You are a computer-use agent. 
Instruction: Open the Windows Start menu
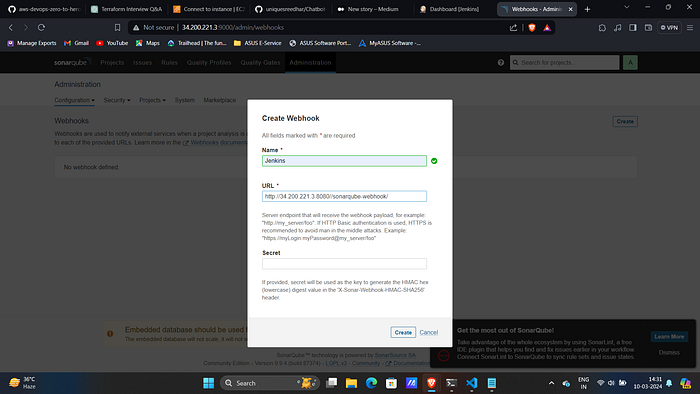click(208, 383)
